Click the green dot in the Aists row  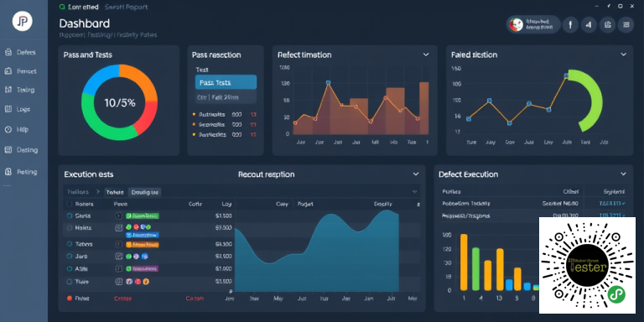(x=128, y=268)
